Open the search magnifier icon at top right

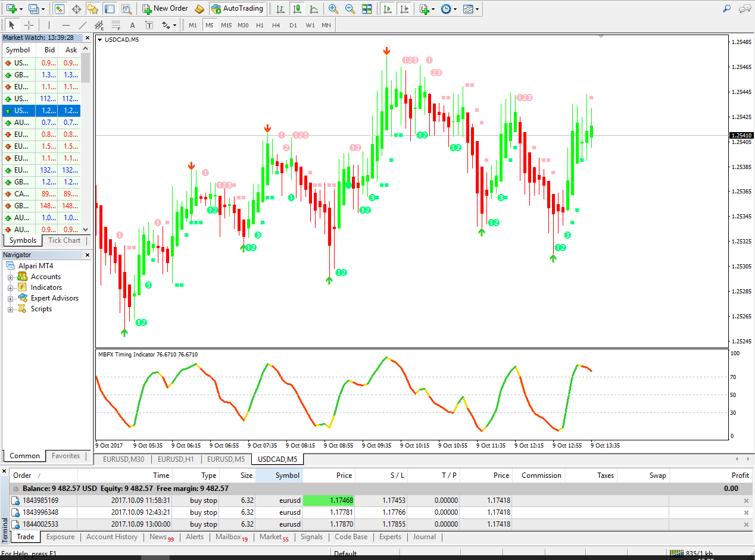click(726, 9)
